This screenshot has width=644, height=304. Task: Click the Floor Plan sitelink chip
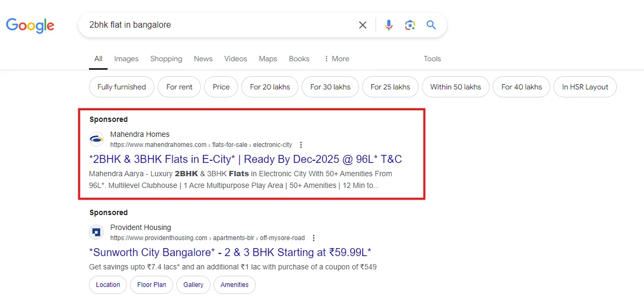152,285
